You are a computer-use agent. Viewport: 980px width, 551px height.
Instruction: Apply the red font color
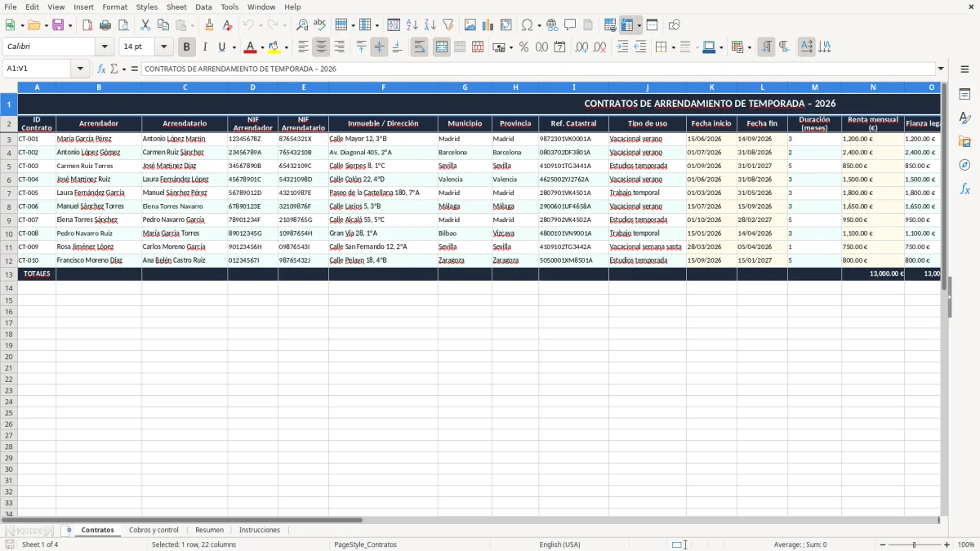pos(250,47)
